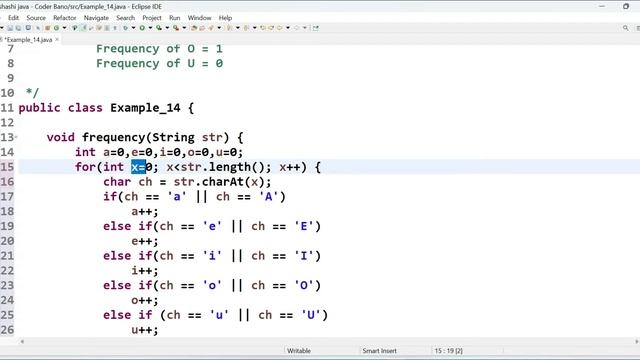Click the o++; statement on line 24
640x360 pixels.
click(145, 300)
